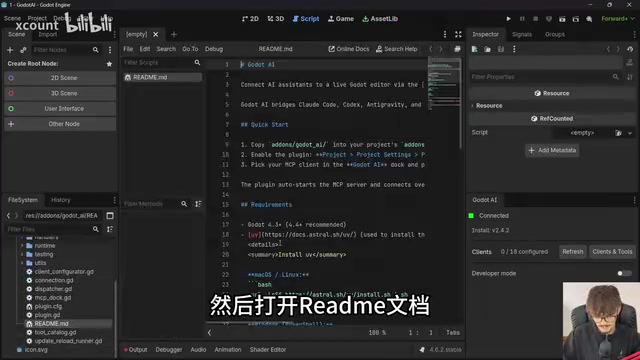Make script editor floating window
Screen dimensions: 640x360
(457, 49)
